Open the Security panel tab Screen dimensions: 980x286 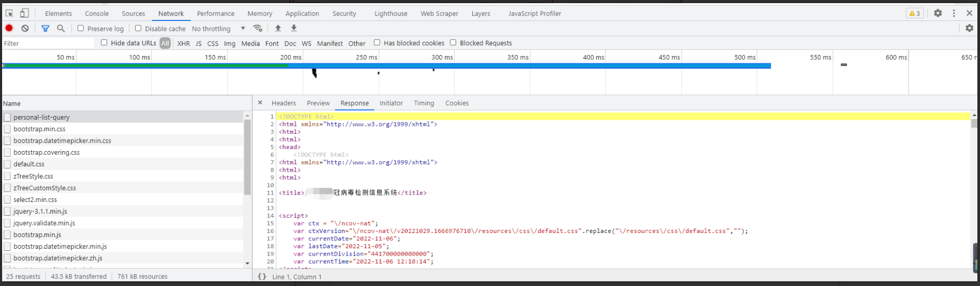coord(344,14)
